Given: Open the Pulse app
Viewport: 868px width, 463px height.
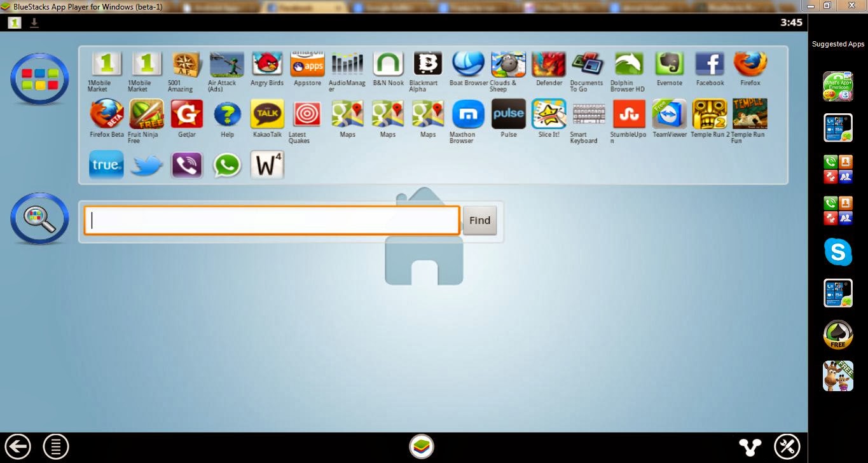Looking at the screenshot, I should tap(509, 114).
